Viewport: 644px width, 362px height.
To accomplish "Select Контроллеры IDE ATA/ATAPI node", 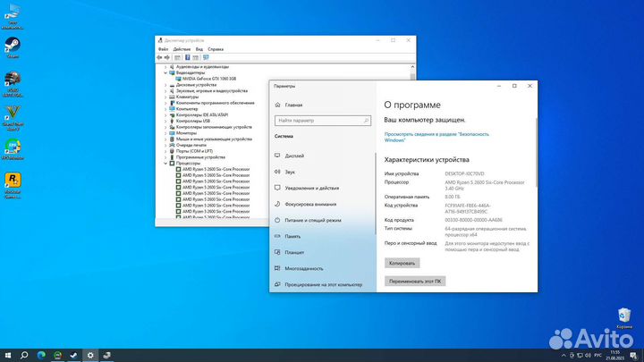I will coord(201,115).
